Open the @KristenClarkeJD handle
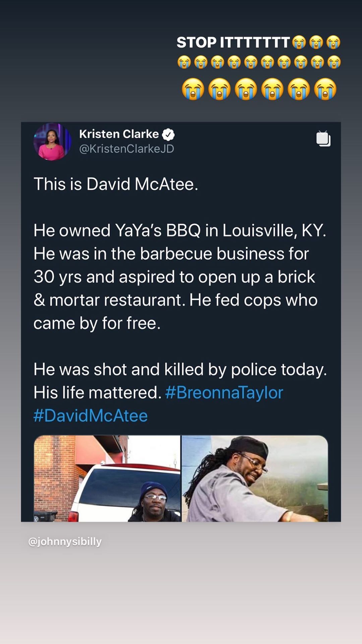This screenshot has width=362, height=644. [127, 149]
